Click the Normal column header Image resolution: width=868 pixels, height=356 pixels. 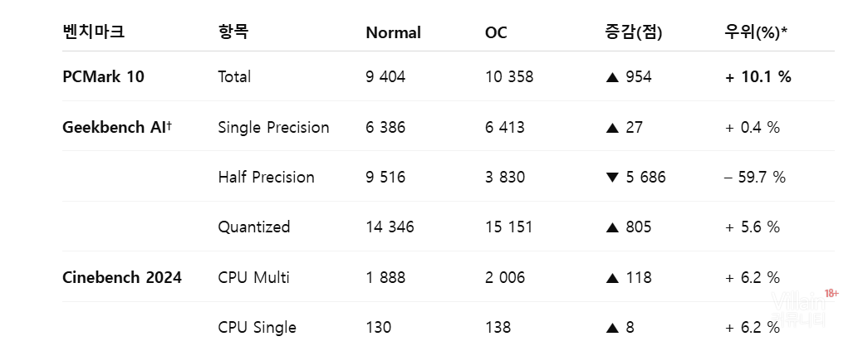pos(393,33)
